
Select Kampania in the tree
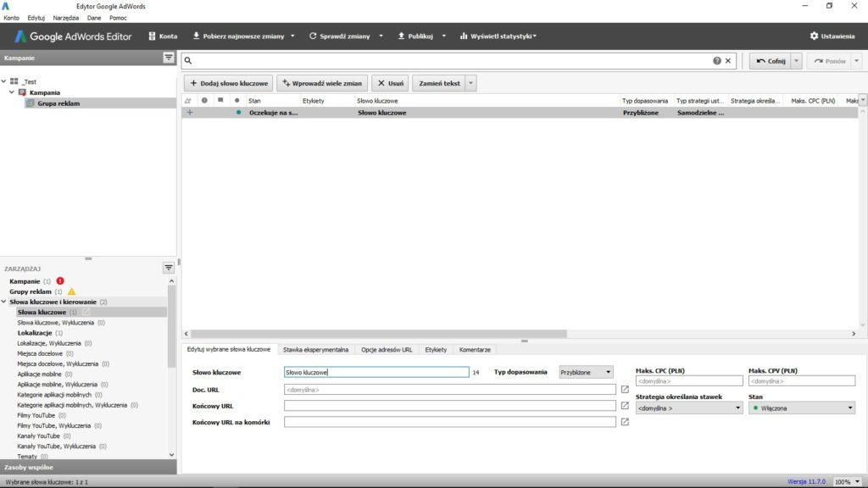[44, 92]
